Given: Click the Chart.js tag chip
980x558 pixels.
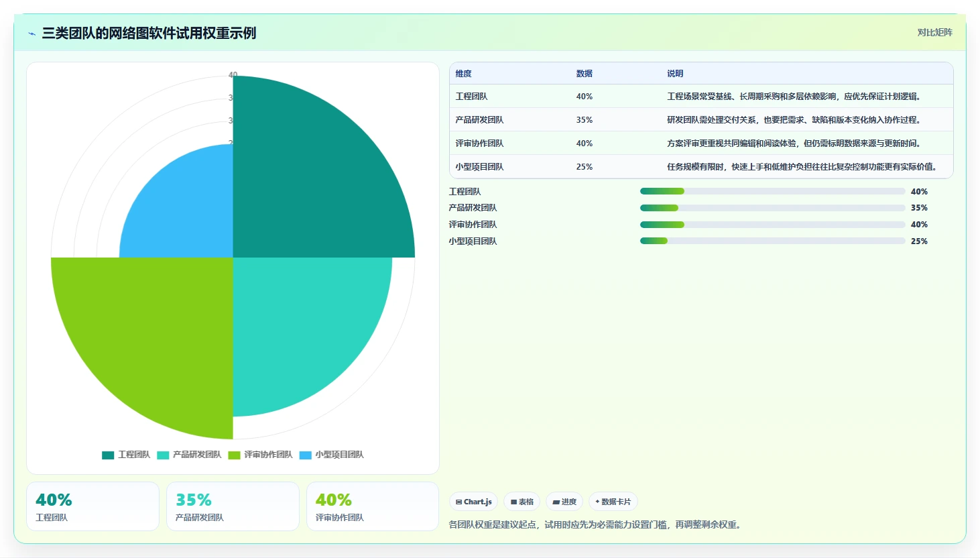Looking at the screenshot, I should tap(473, 502).
